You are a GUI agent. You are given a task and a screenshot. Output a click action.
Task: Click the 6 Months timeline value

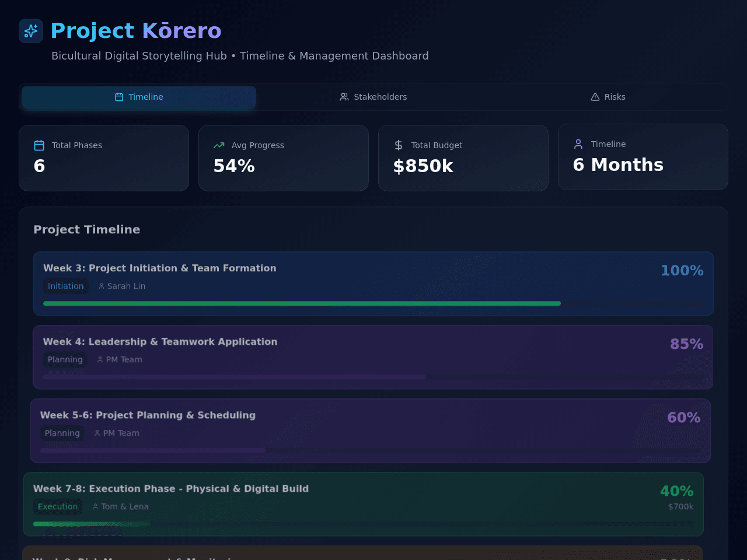coord(618,165)
